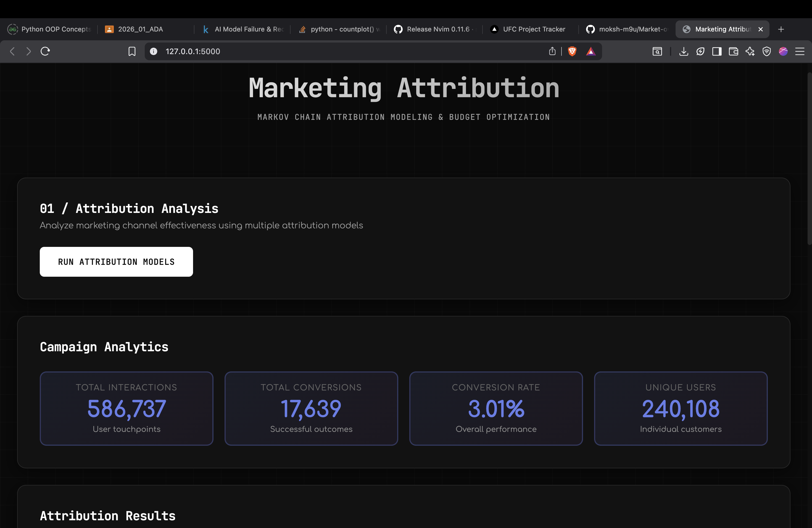This screenshot has width=812, height=528.
Task: Click Run Attribution Models button
Action: pos(116,262)
